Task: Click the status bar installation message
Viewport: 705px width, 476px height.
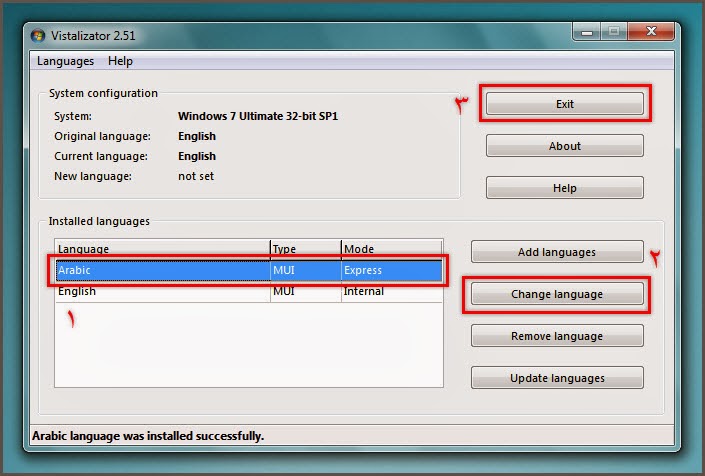Action: pyautogui.click(x=148, y=436)
